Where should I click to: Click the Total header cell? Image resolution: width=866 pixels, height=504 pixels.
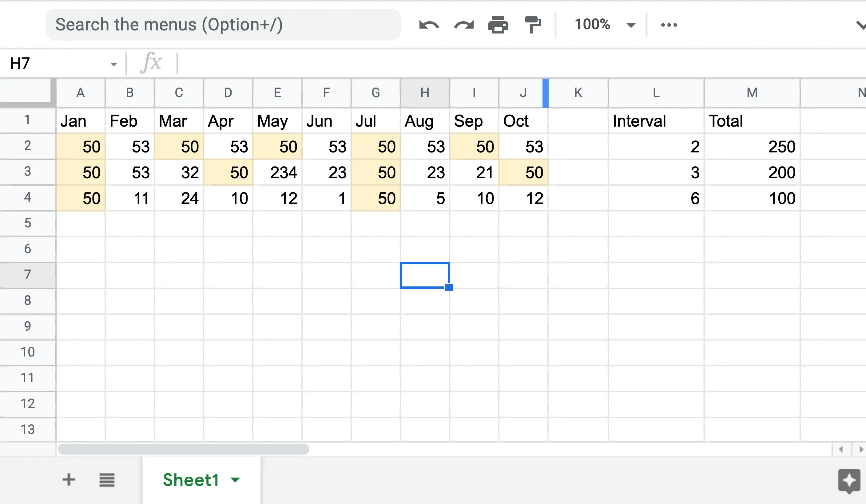752,121
